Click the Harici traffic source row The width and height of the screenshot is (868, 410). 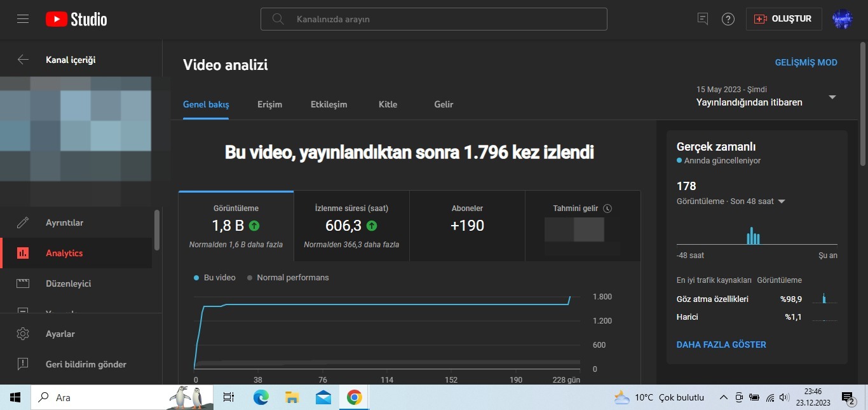pos(757,317)
